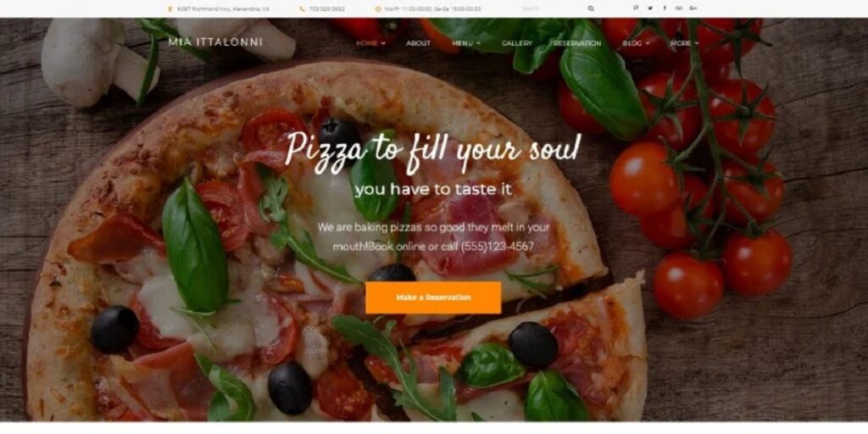This screenshot has height=434, width=868.
Task: Go to the About page
Action: 419,43
